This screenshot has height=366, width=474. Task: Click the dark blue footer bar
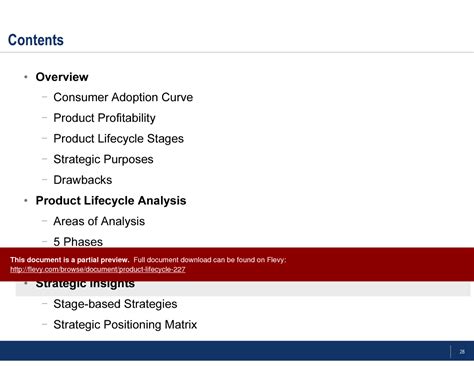[237, 351]
